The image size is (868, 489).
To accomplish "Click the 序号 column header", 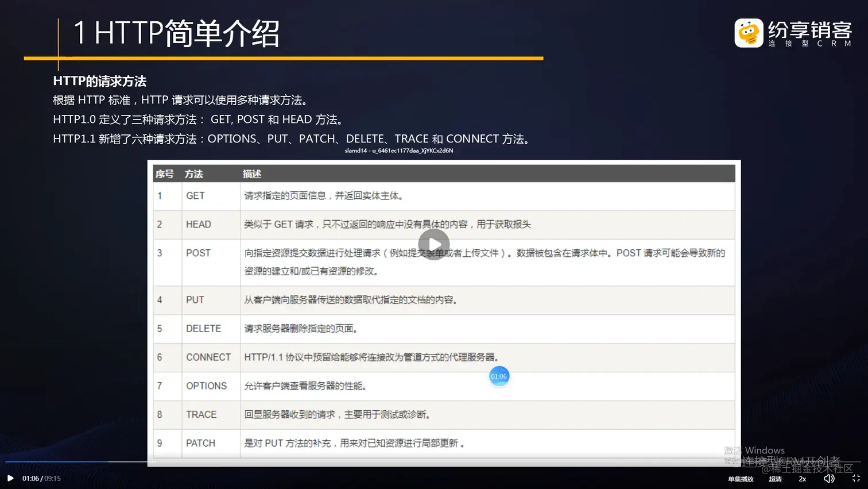I will point(165,174).
